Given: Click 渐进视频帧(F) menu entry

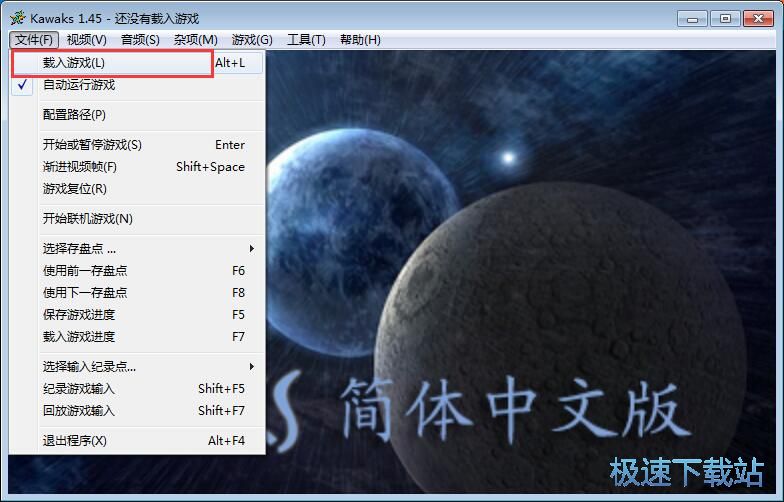Looking at the screenshot, I should 79,167.
